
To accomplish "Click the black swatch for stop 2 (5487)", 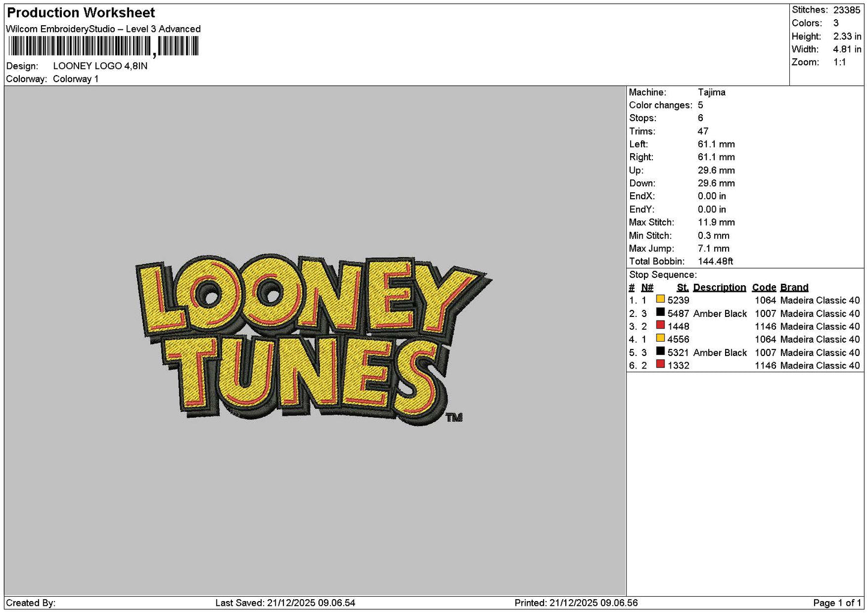I will (x=660, y=312).
